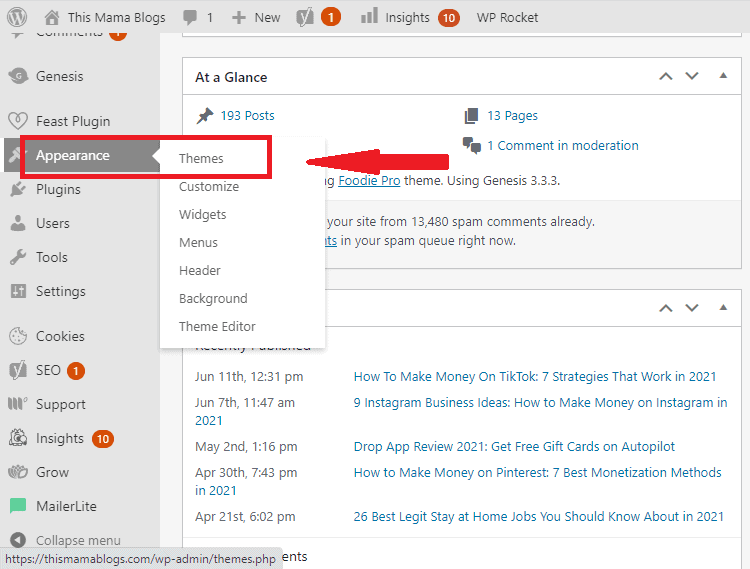
Task: Open Drop App Review 2021 post
Action: point(514,447)
